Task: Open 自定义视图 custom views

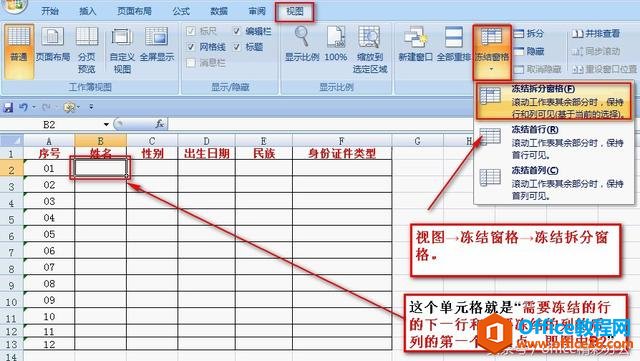Action: [122, 50]
